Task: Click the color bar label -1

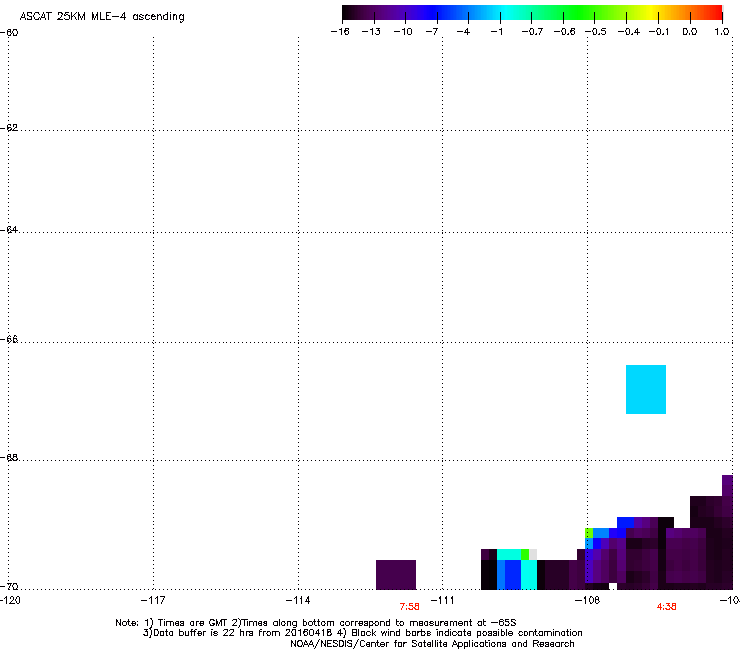Action: (x=496, y=32)
